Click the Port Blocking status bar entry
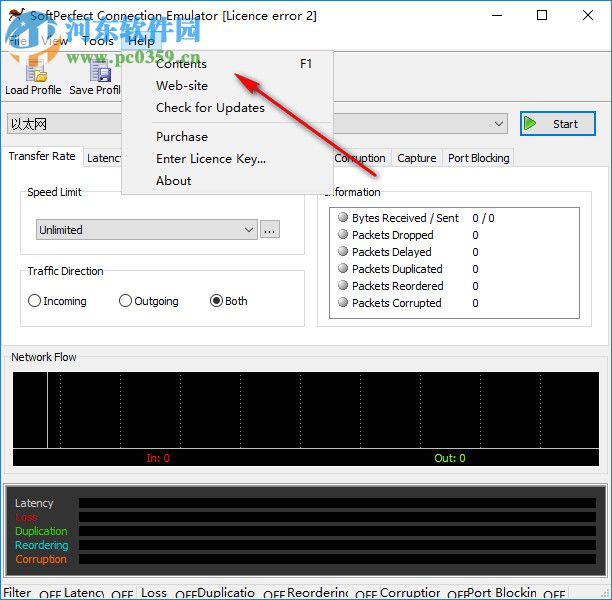The width and height of the screenshot is (612, 600). click(x=502, y=593)
